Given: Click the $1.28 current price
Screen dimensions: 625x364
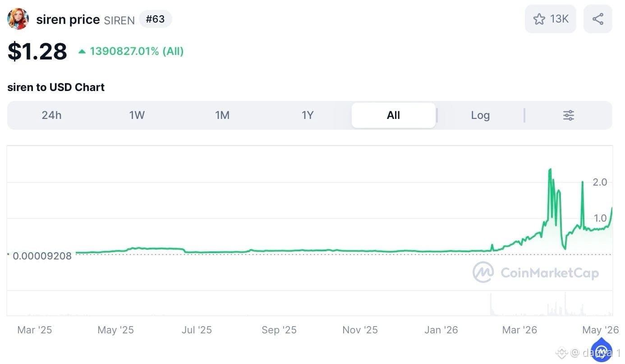Looking at the screenshot, I should pyautogui.click(x=37, y=51).
